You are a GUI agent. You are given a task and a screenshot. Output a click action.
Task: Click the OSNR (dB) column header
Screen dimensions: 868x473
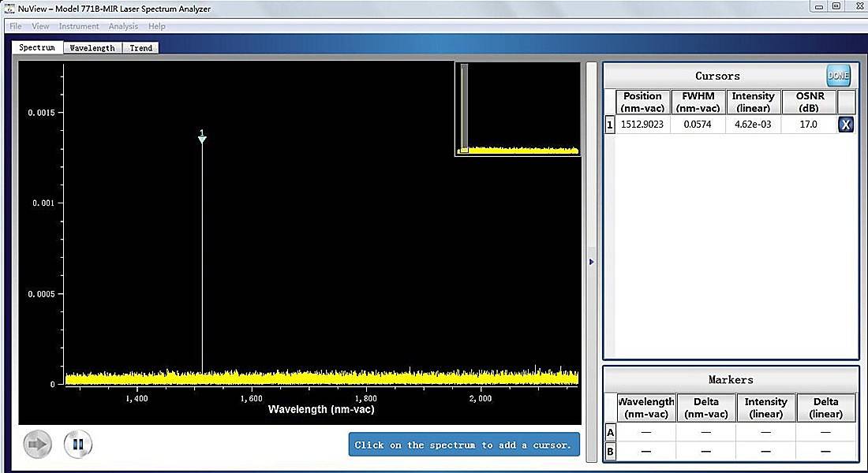809,102
